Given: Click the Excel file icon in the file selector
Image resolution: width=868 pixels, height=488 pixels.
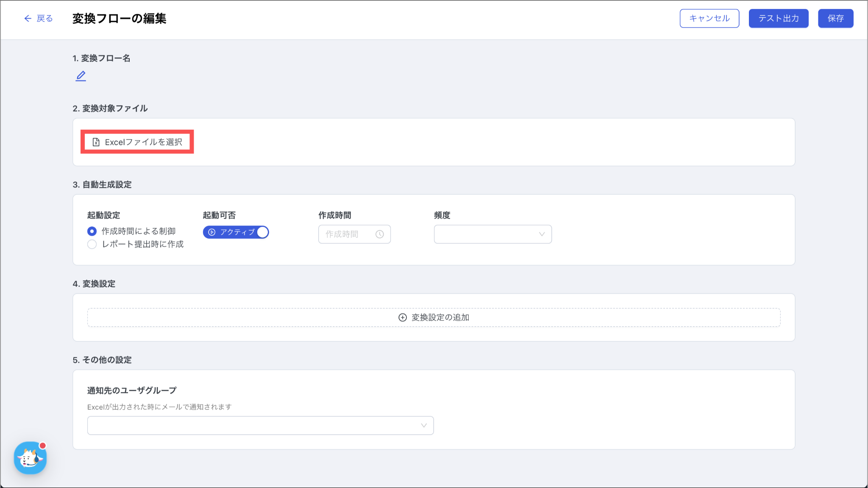Looking at the screenshot, I should tap(96, 142).
